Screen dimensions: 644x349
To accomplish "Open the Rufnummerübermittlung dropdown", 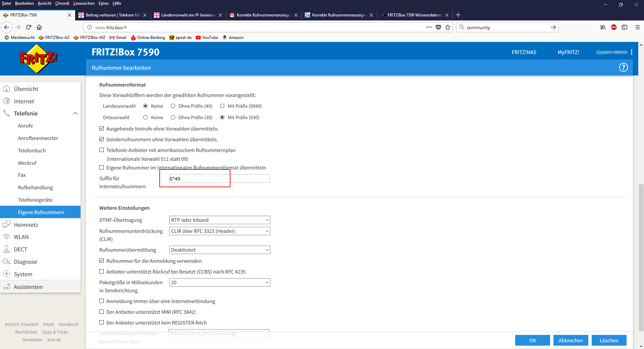I will [x=220, y=250].
